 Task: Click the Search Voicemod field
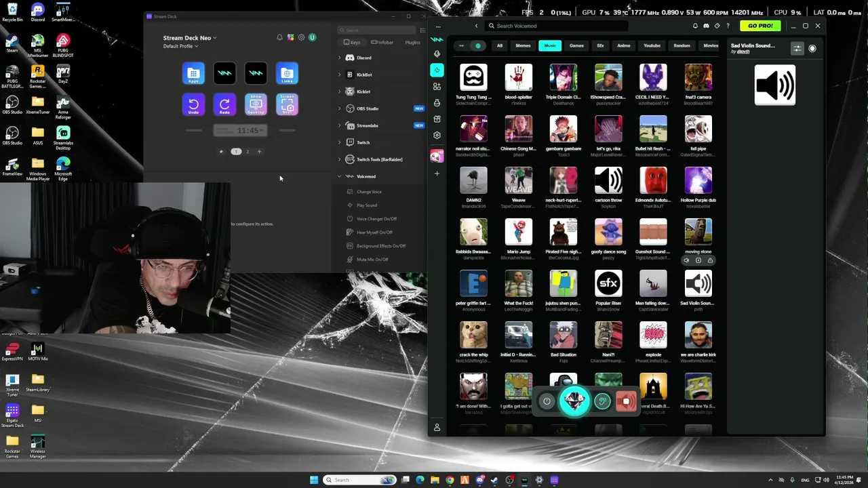point(556,26)
